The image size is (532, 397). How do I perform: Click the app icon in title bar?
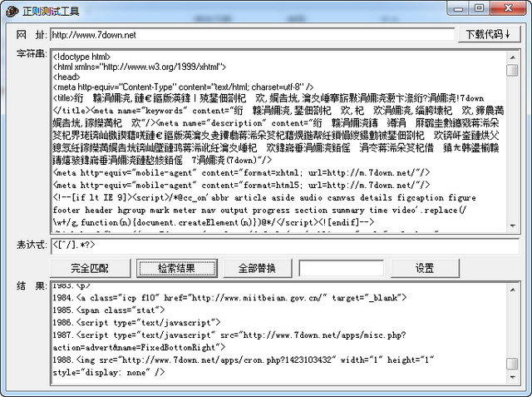pyautogui.click(x=10, y=11)
